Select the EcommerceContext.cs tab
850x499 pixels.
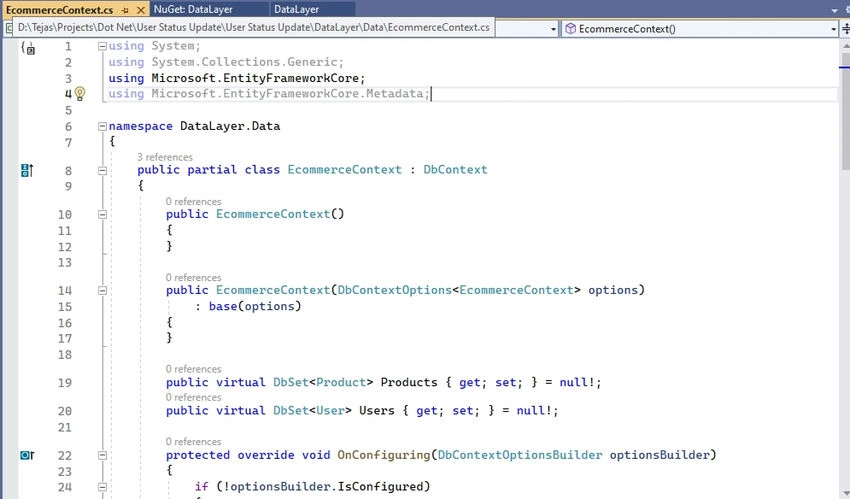point(60,10)
